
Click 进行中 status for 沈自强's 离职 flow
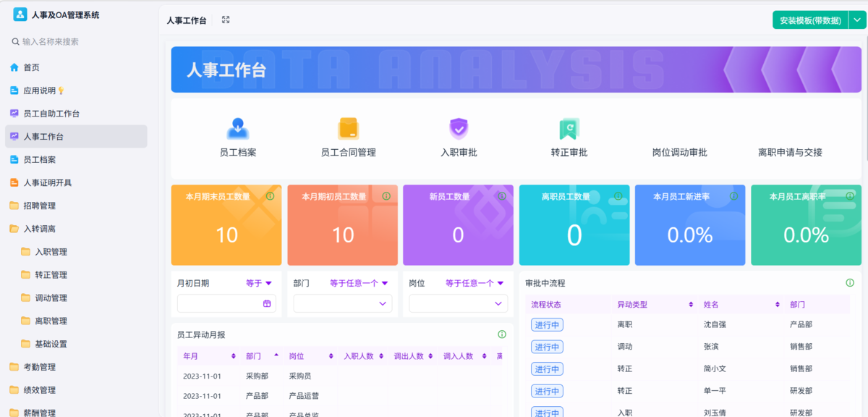(x=547, y=324)
